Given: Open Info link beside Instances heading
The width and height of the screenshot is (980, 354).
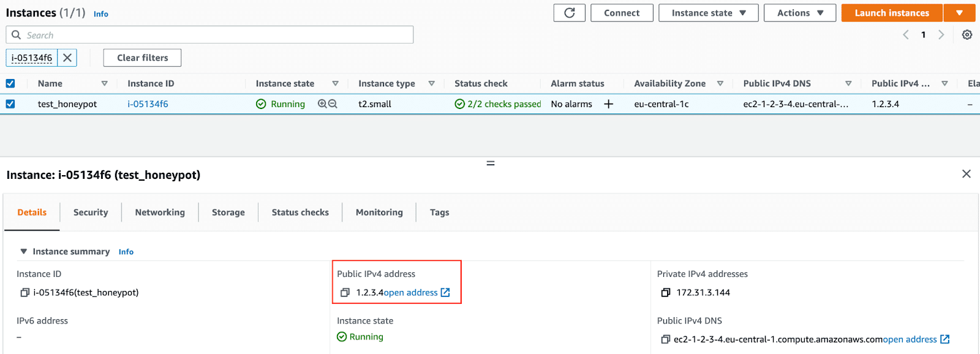Looking at the screenshot, I should pyautogui.click(x=101, y=14).
